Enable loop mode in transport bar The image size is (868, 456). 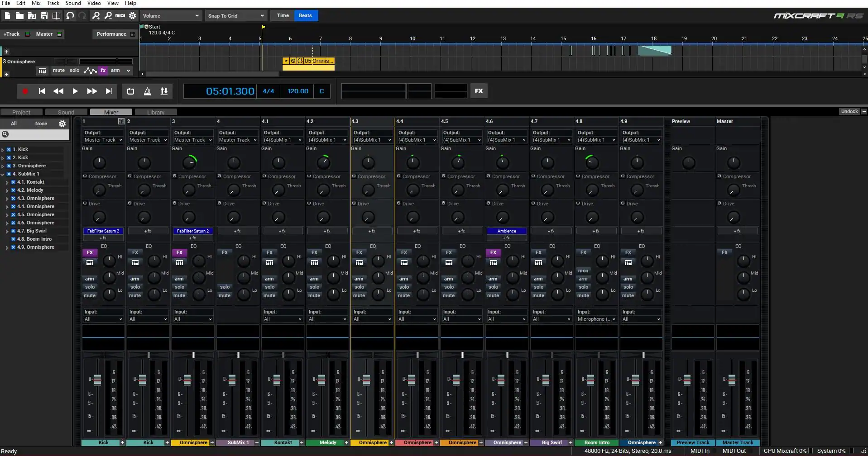click(130, 91)
